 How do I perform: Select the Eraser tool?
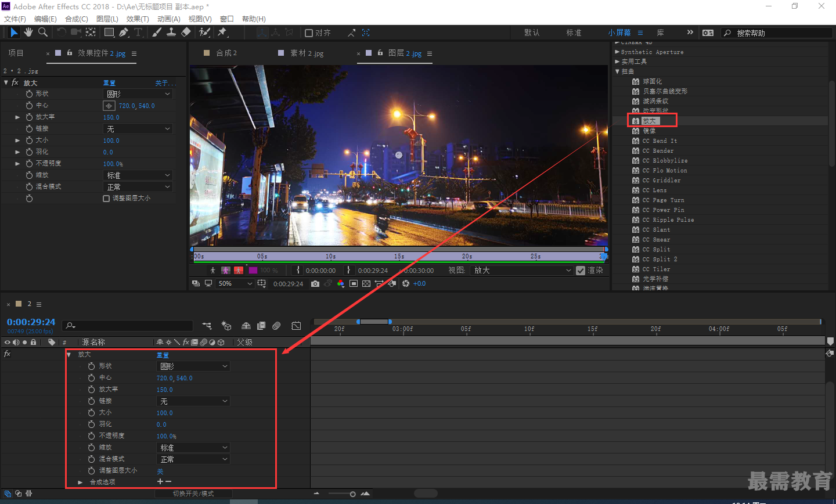pos(186,33)
